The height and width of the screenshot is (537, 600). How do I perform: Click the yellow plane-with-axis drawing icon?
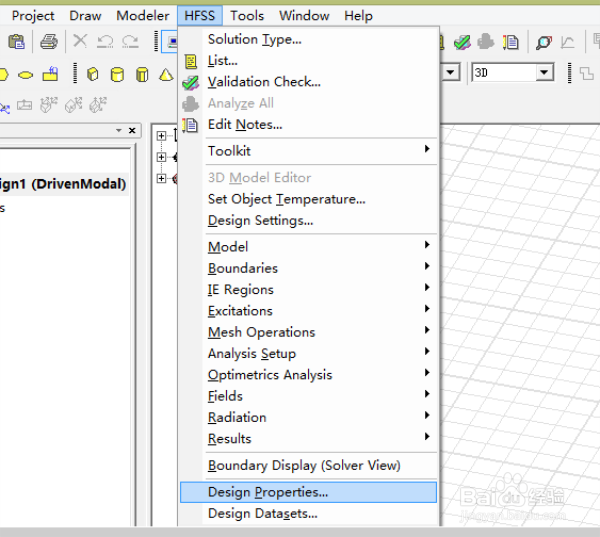click(51, 73)
